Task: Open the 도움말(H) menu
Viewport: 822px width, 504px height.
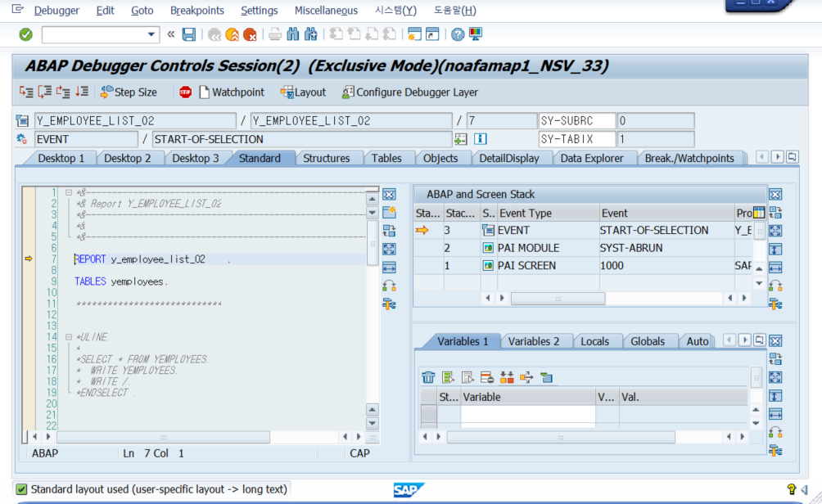Action: (x=454, y=11)
